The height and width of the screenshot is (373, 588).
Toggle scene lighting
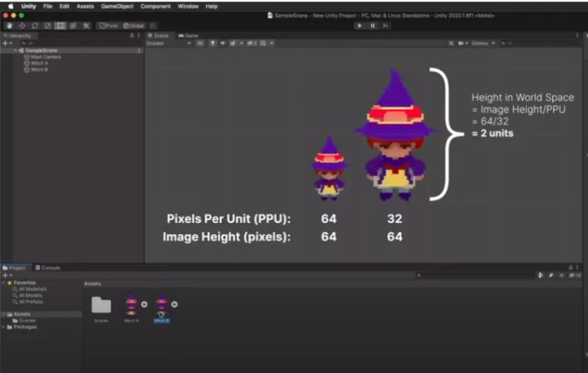pos(212,43)
